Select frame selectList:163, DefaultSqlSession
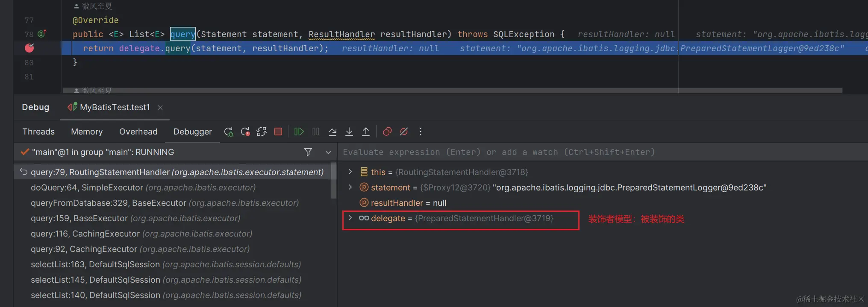 (174, 264)
